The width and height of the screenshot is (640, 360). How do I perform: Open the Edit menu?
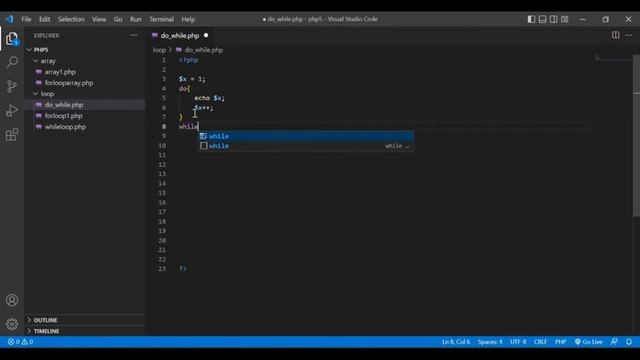(x=44, y=19)
